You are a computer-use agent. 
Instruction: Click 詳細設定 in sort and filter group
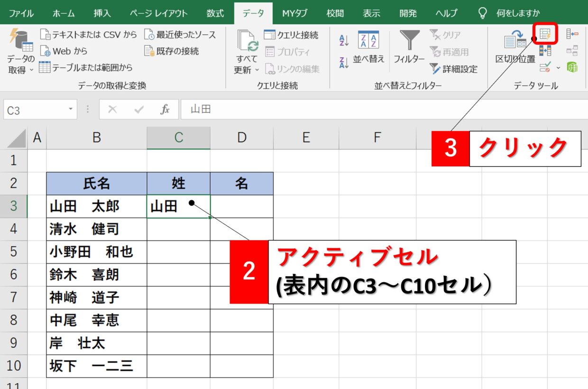coord(453,69)
